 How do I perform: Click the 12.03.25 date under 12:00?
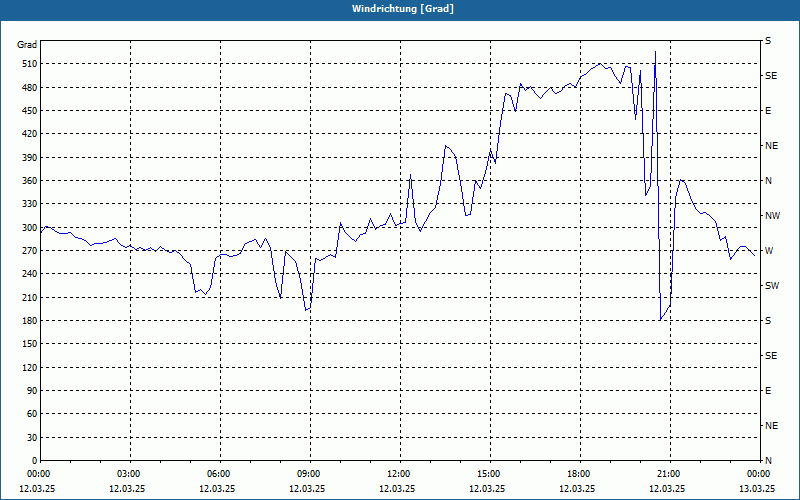397,488
